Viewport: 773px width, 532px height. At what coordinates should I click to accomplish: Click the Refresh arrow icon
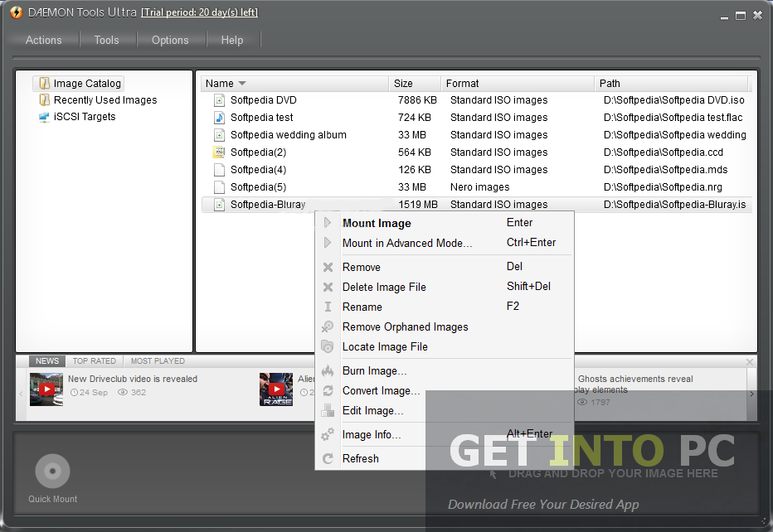point(328,458)
